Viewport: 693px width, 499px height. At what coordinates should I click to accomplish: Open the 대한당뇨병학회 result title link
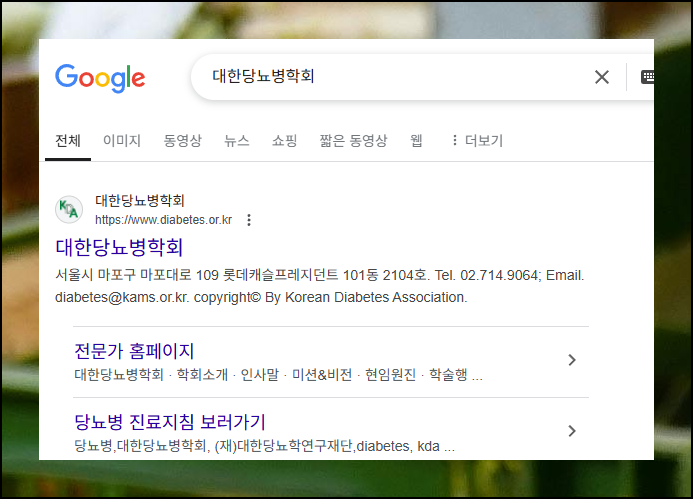119,247
